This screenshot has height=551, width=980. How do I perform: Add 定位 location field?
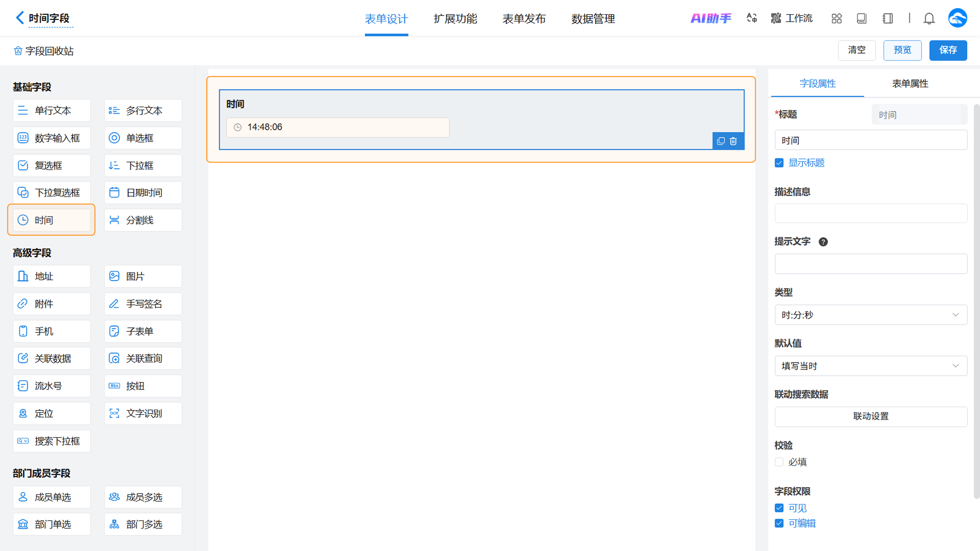click(x=52, y=414)
